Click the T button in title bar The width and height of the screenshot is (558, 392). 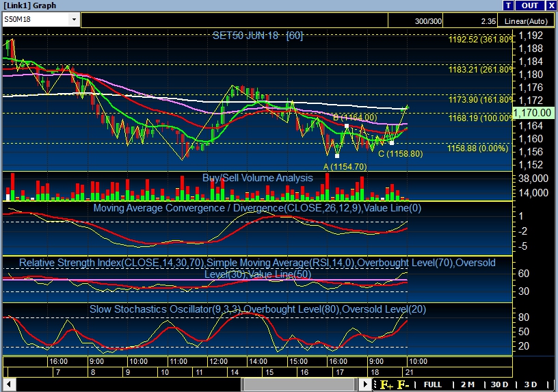(508, 5)
